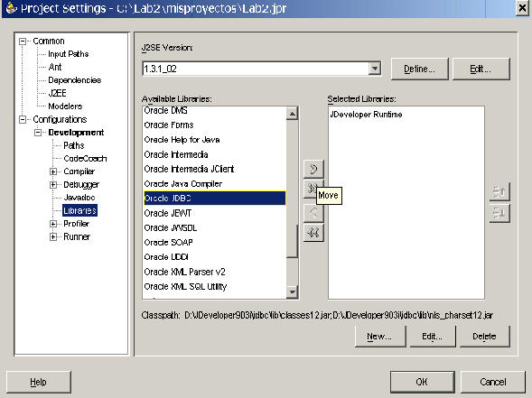Screen dimensions: 532x398
Task: Collapse the Common tree node
Action: coord(23,42)
